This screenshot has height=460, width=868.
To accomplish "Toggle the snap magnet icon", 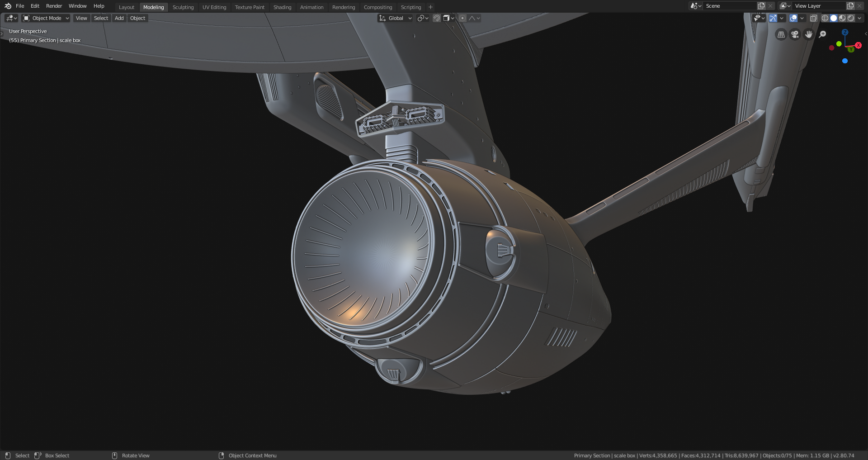I will click(x=437, y=18).
